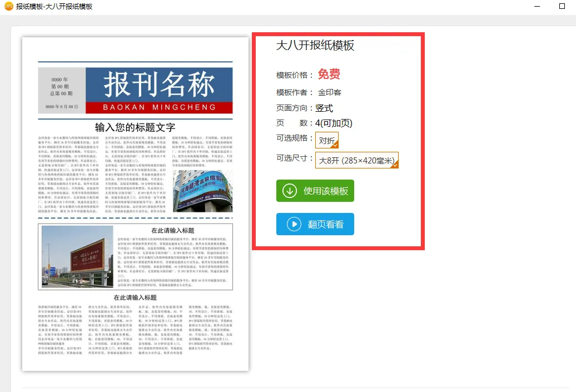Screen dimensions: 576x392
Task: Click the building photo in preview page
Action: (x=203, y=191)
